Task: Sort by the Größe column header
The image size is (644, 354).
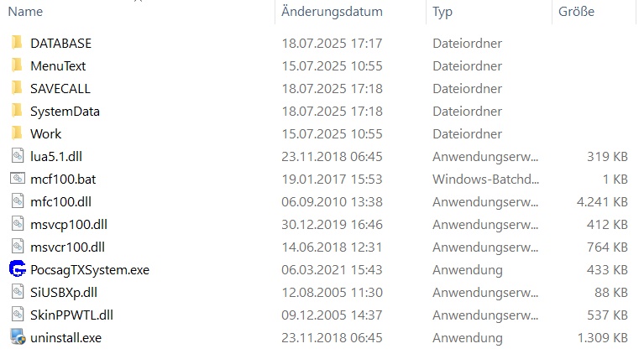Action: click(x=576, y=12)
